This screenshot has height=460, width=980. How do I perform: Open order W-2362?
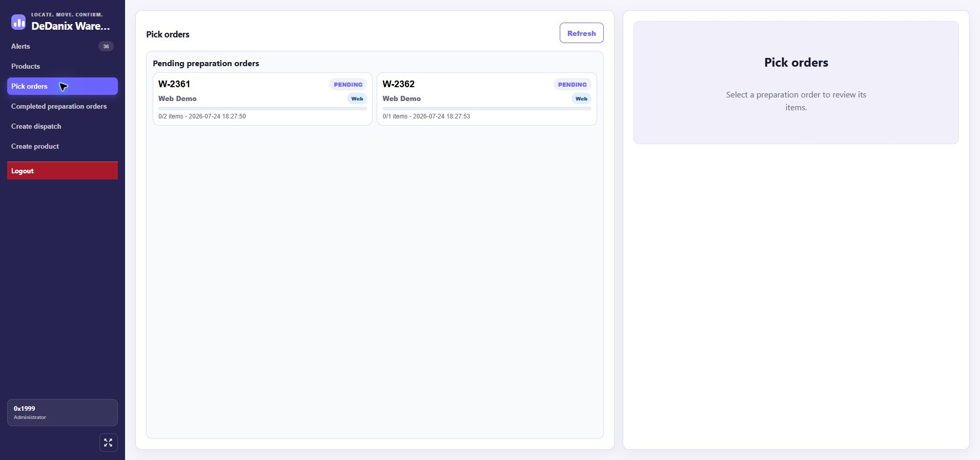coord(486,99)
